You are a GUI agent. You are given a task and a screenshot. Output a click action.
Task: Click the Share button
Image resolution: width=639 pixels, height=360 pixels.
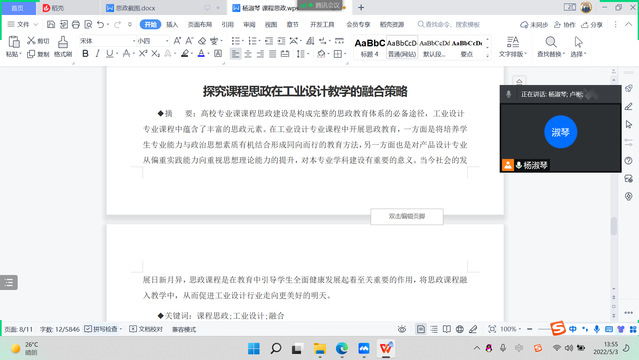click(x=592, y=24)
